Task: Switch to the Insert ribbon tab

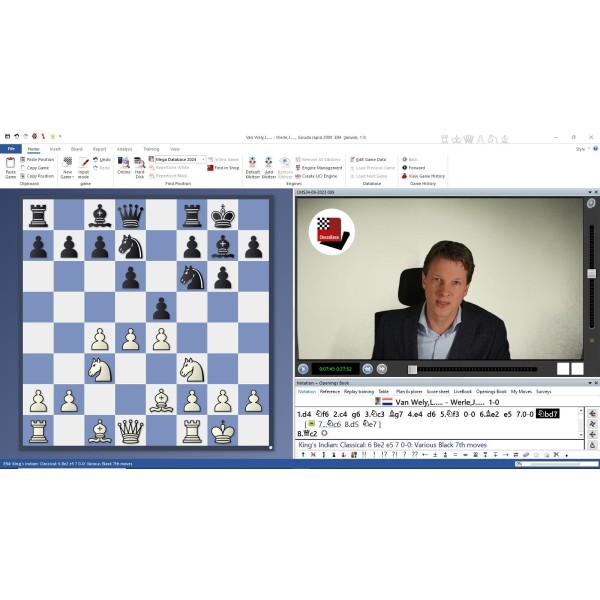Action: pyautogui.click(x=55, y=149)
